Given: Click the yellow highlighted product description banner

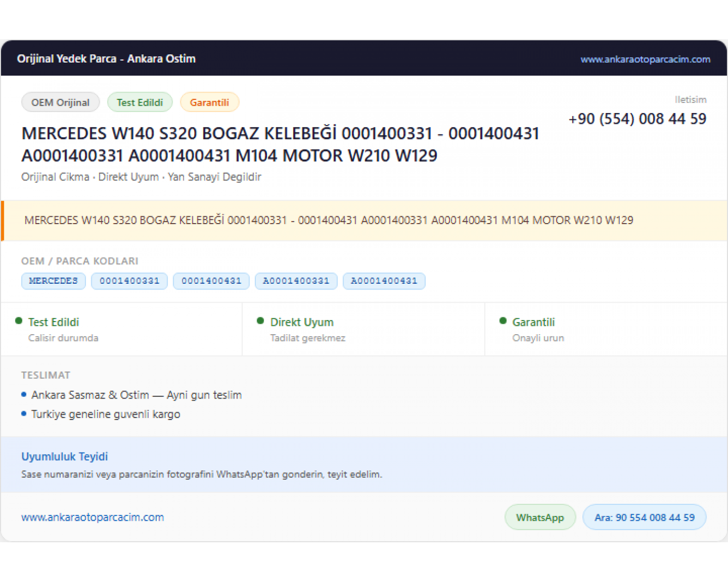Looking at the screenshot, I should tap(364, 221).
